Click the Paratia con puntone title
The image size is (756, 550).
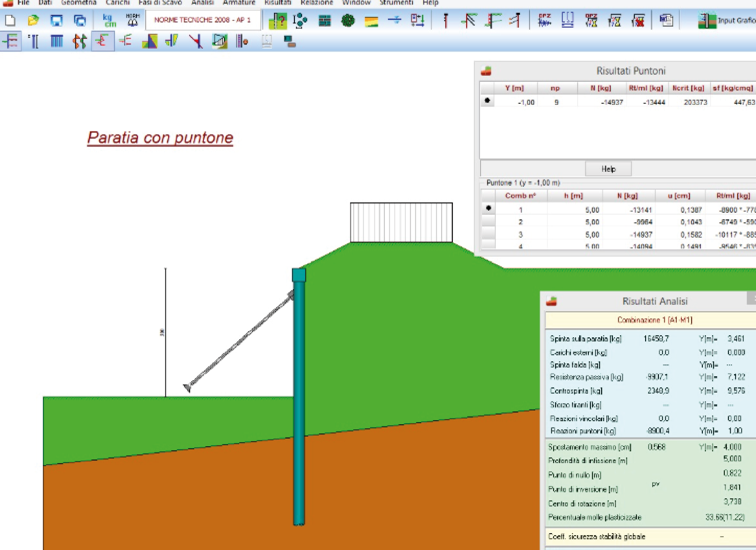[160, 137]
